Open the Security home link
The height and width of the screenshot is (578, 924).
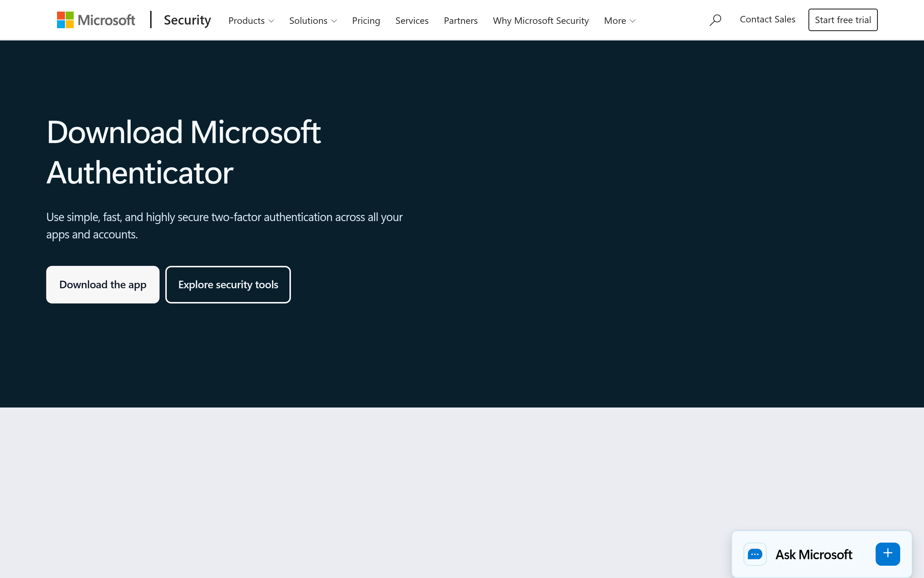pos(187,20)
